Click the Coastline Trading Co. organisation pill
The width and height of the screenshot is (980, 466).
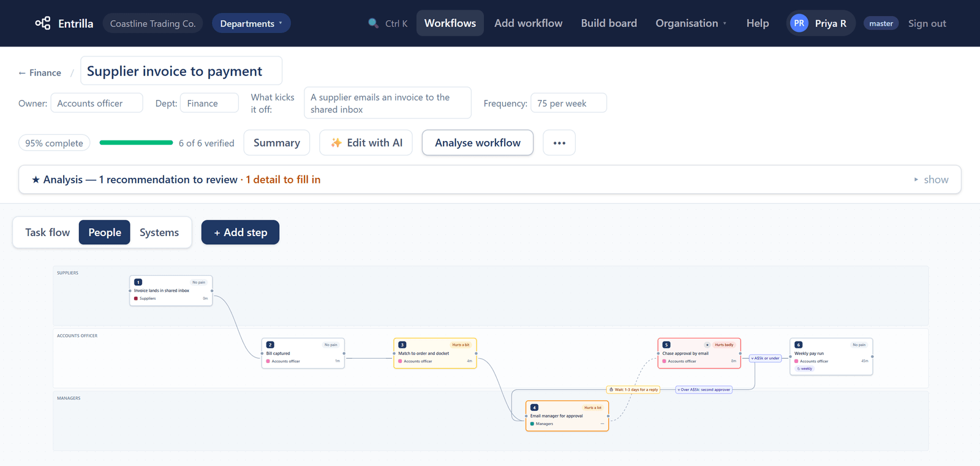tap(153, 23)
